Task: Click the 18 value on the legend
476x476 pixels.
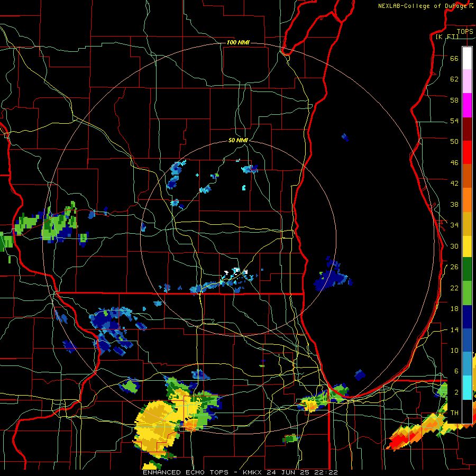Action: point(454,309)
